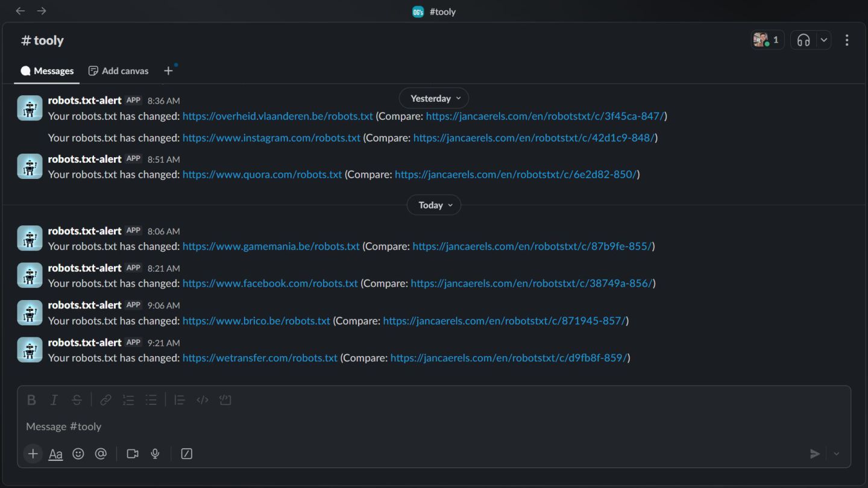Click the 9:06 AM message timestamp
868x488 pixels.
(x=163, y=305)
